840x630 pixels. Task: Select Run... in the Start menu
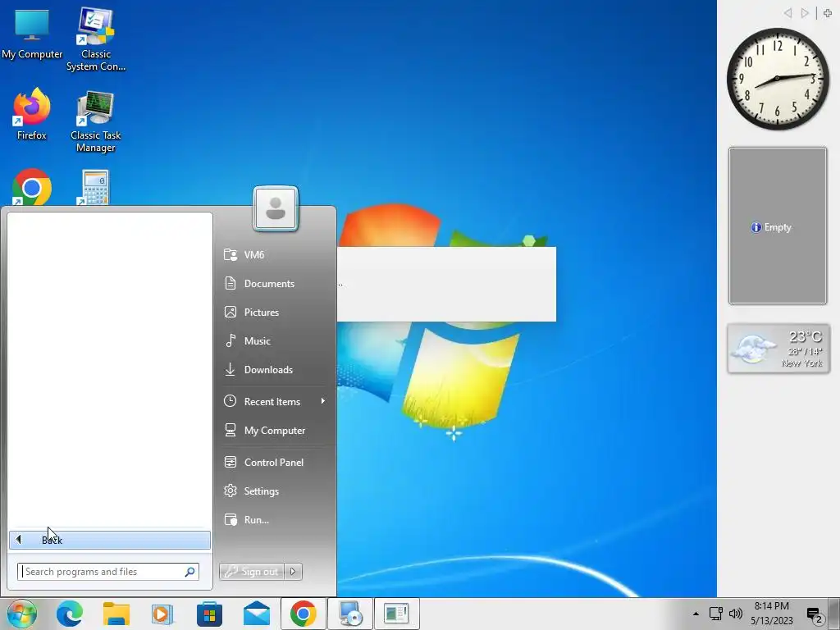(275, 519)
